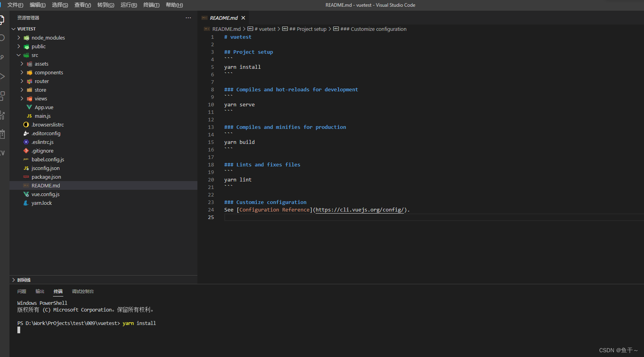Click the ESLint icon beside .eslintrc.js
The width and height of the screenshot is (644, 357).
(26, 142)
